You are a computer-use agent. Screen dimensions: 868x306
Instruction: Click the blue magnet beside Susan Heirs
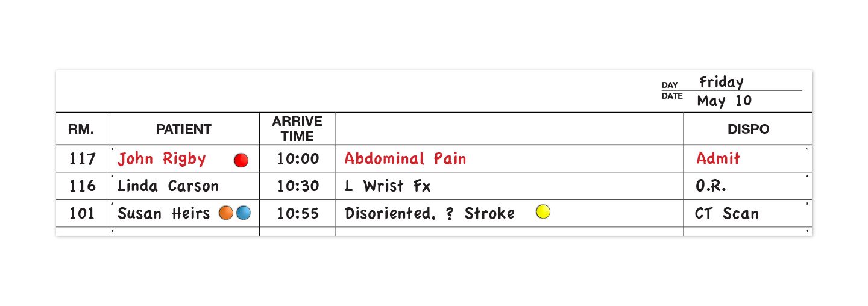click(x=243, y=213)
